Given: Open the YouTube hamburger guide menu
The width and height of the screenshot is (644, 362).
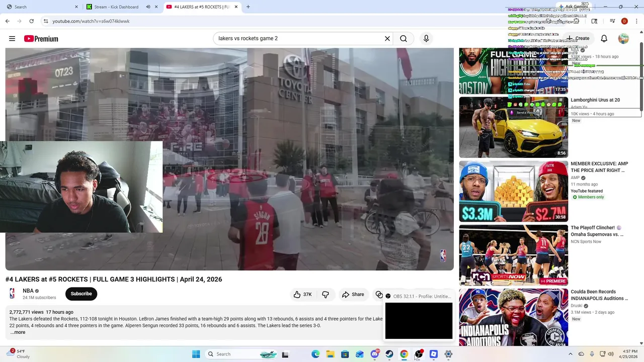Looking at the screenshot, I should (12, 39).
